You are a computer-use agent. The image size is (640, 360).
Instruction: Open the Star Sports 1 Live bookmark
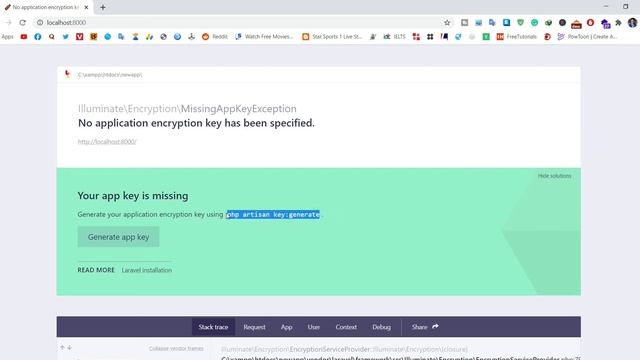click(x=332, y=37)
